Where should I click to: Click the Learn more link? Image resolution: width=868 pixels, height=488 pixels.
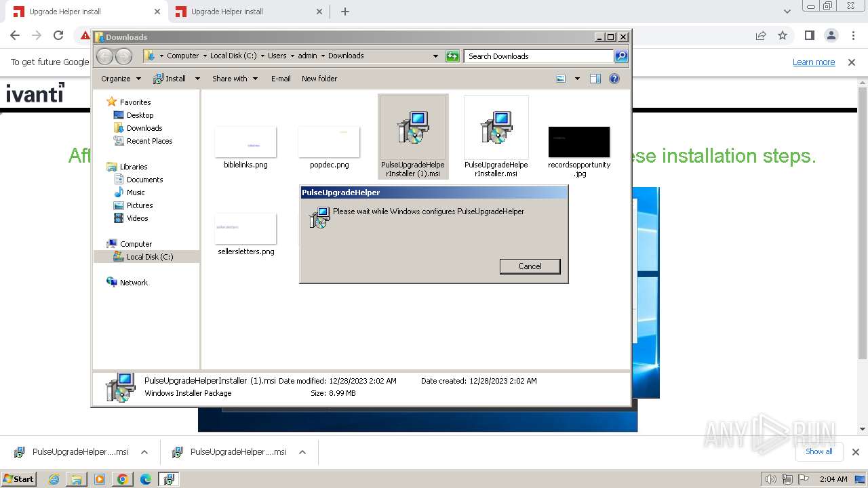pos(814,62)
